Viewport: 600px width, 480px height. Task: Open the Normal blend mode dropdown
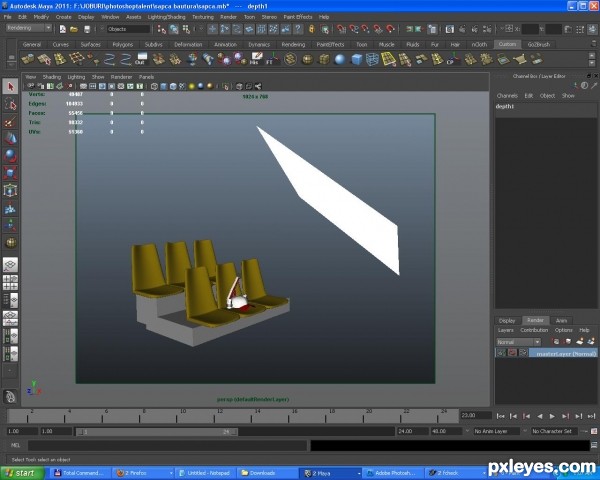pyautogui.click(x=518, y=342)
